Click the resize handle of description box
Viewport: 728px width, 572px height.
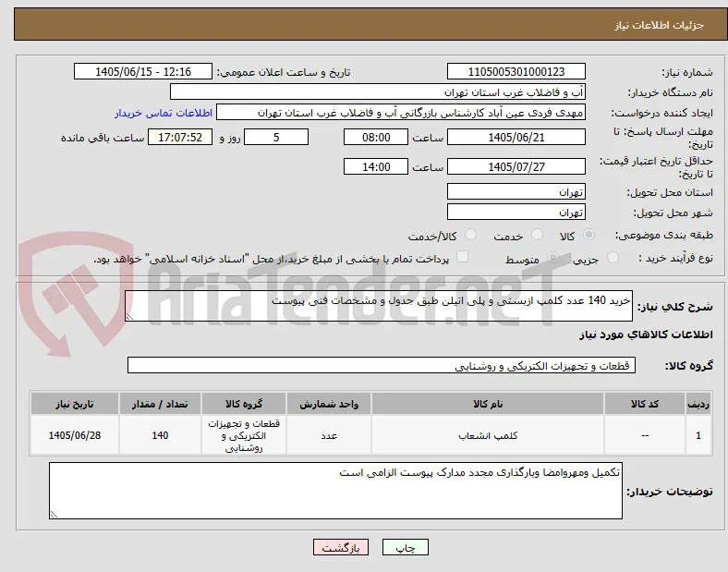tap(129, 317)
